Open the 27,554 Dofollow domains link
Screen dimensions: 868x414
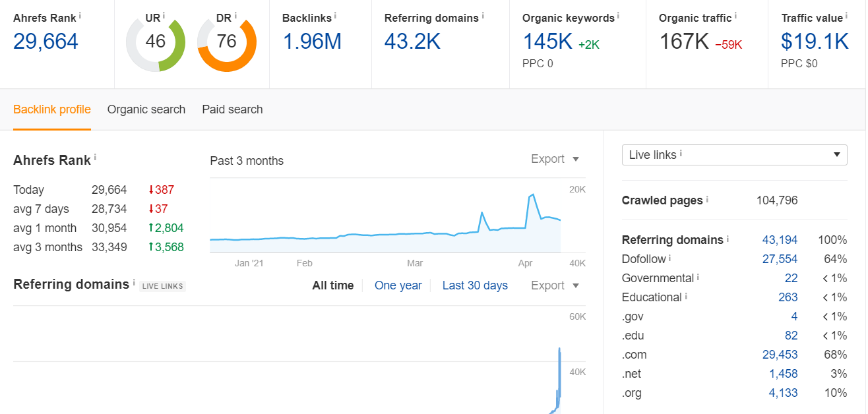tap(780, 259)
